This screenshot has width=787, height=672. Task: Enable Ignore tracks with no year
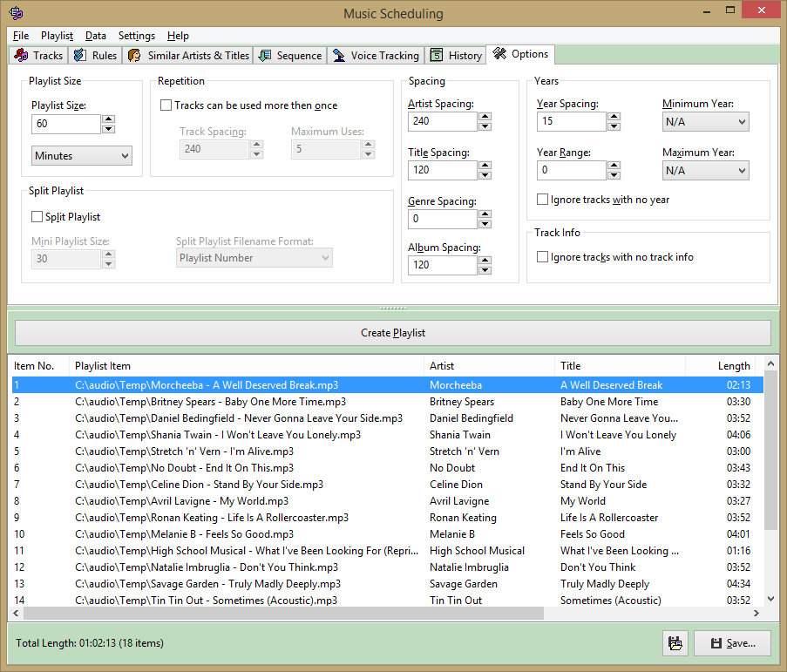542,199
